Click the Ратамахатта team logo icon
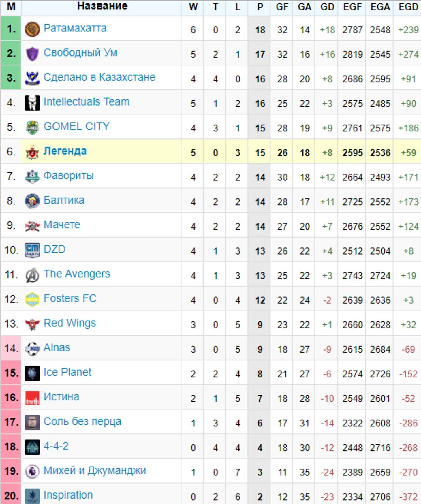The height and width of the screenshot is (504, 421). click(x=32, y=29)
